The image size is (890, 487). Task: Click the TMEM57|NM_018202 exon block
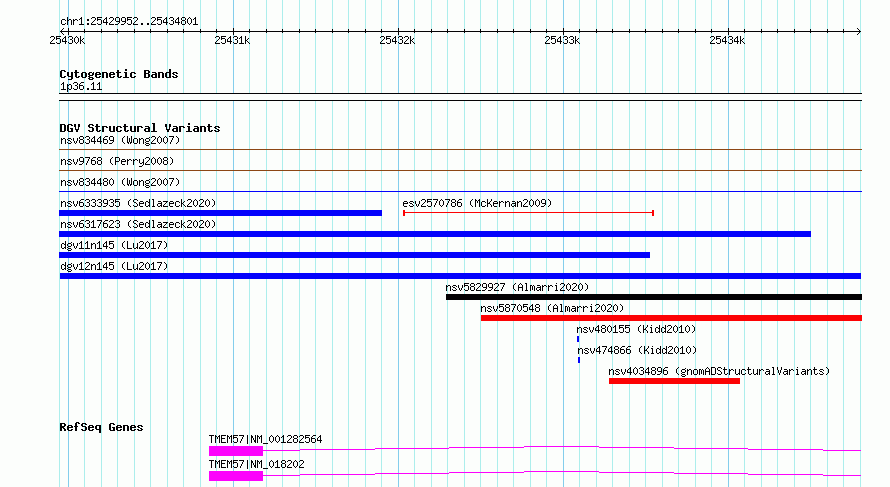pyautogui.click(x=236, y=476)
